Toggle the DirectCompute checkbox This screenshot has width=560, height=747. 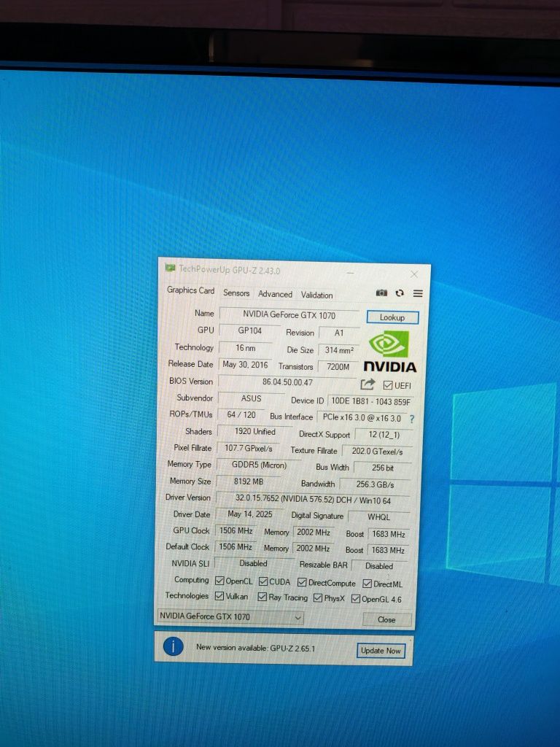tap(302, 582)
